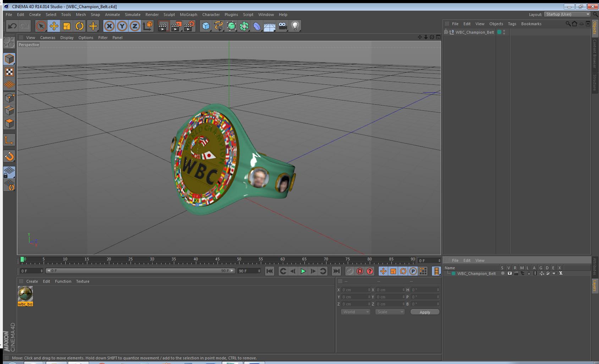Enable the axis tool icon
This screenshot has width=599, height=364.
point(9,140)
